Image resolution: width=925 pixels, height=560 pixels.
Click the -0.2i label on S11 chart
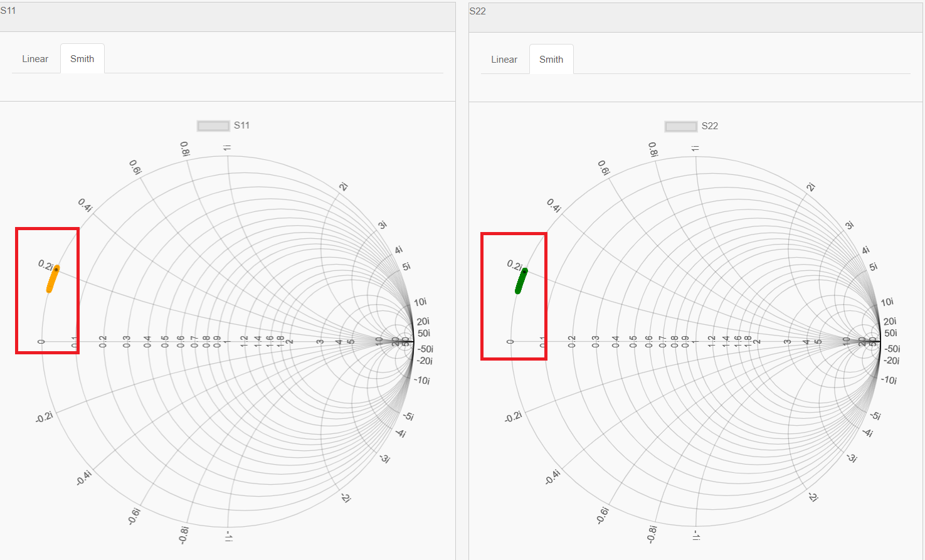(x=45, y=417)
